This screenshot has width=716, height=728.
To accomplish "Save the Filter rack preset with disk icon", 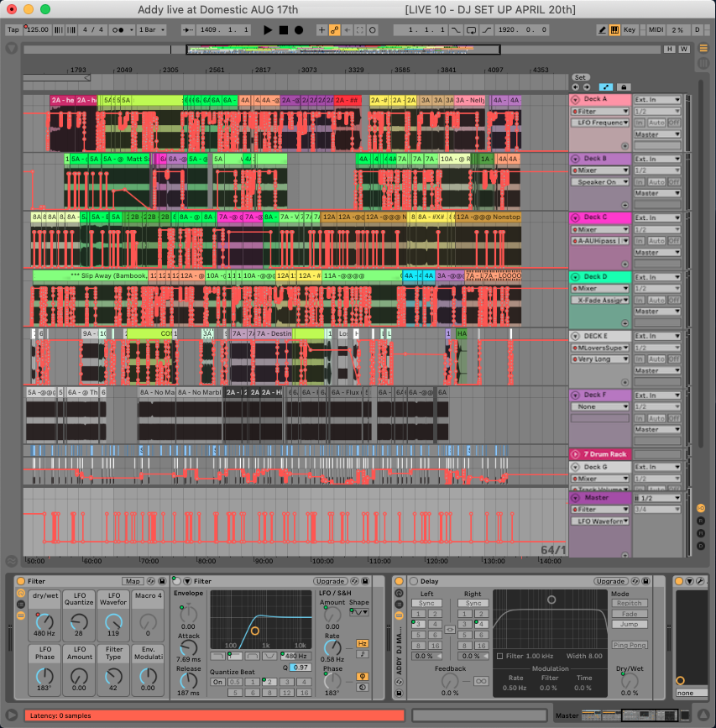I will (162, 581).
